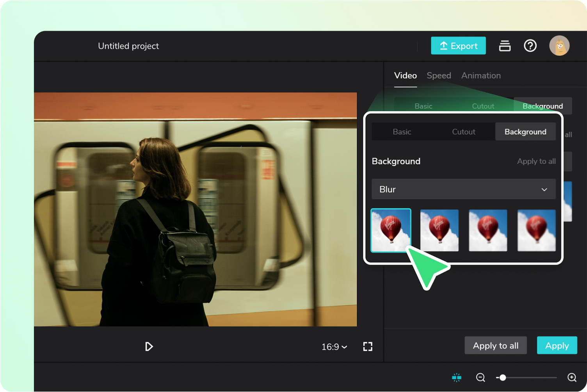Click the video preview canvas
The height and width of the screenshot is (392, 587).
tap(195, 209)
